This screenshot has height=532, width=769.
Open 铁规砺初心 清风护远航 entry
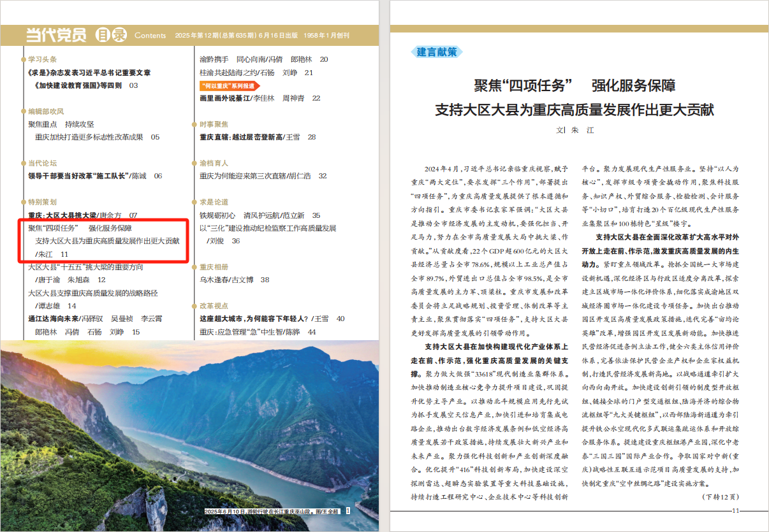tap(260, 215)
